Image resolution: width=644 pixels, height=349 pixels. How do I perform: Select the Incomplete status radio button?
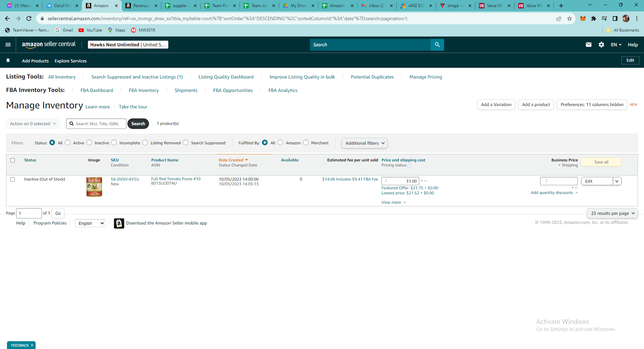click(114, 143)
